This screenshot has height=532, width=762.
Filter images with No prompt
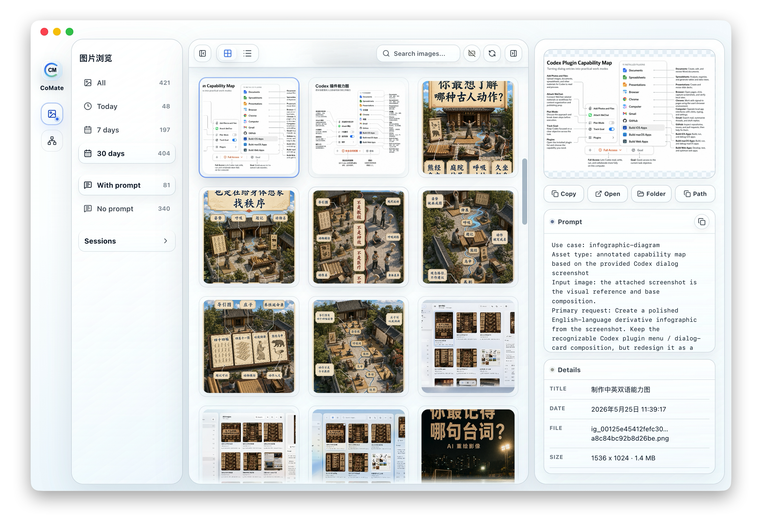[127, 209]
